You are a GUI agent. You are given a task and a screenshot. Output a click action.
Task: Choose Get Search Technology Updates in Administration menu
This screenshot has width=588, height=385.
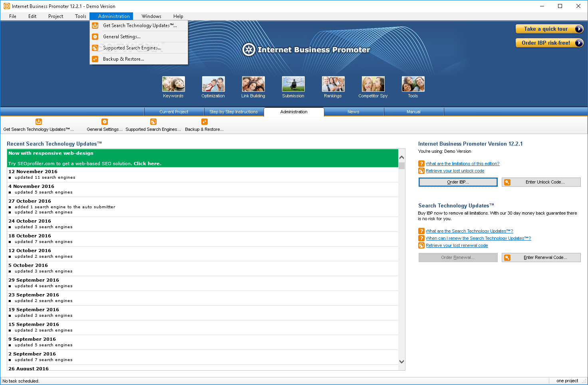[x=139, y=26]
